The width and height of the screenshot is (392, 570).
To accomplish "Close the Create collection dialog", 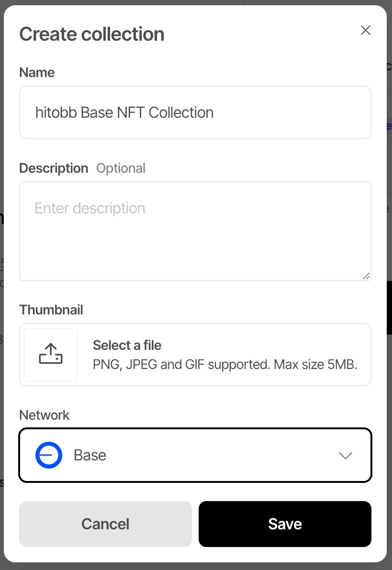I will 366,30.
